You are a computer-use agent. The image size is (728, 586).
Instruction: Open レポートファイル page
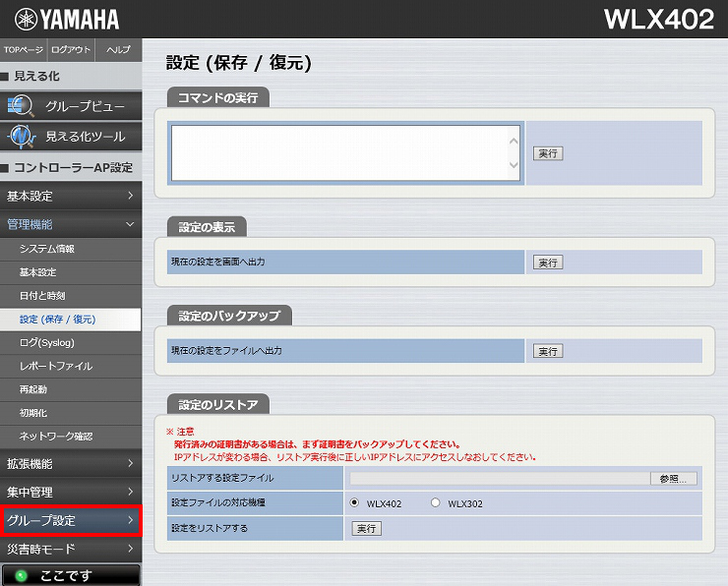[x=71, y=366]
